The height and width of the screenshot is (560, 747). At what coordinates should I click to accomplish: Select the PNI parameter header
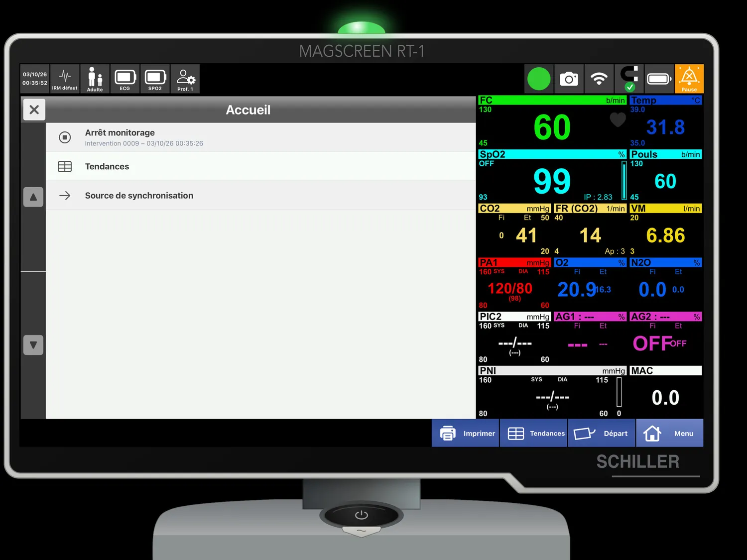point(552,371)
